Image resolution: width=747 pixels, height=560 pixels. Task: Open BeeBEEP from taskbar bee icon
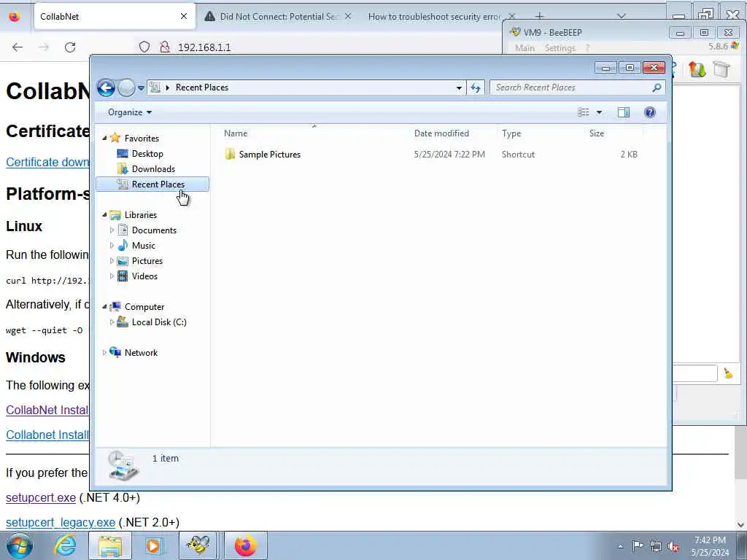198,545
